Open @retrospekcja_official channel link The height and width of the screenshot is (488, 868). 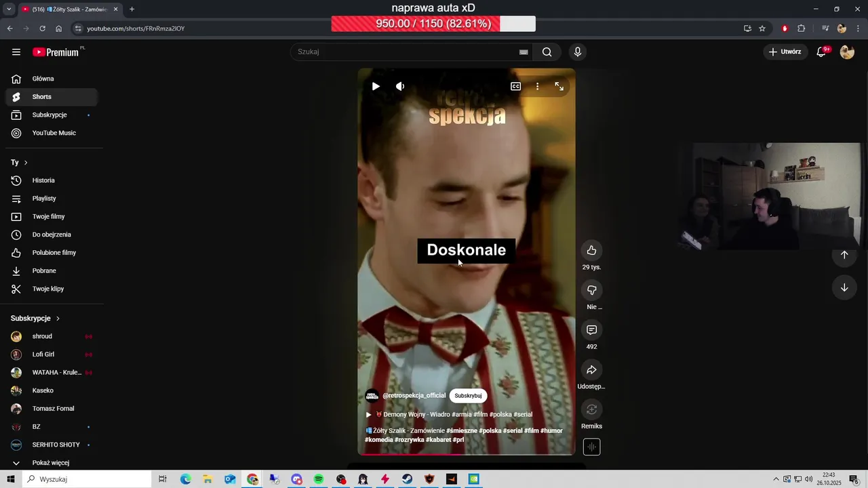(414, 396)
